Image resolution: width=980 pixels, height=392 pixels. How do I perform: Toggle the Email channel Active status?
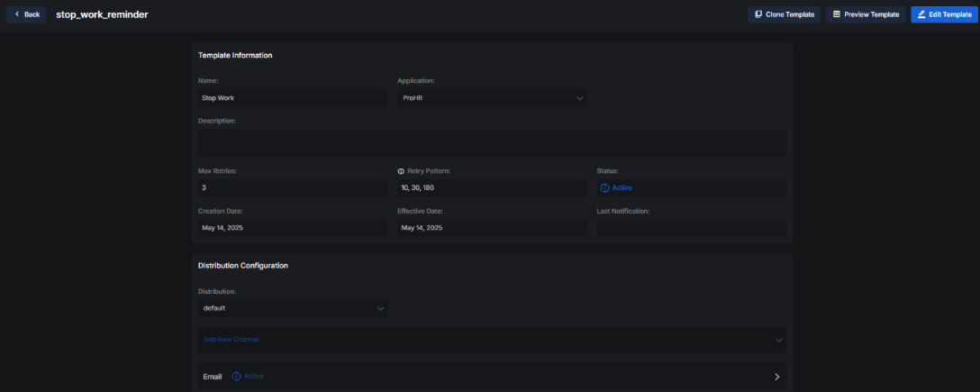(x=237, y=376)
